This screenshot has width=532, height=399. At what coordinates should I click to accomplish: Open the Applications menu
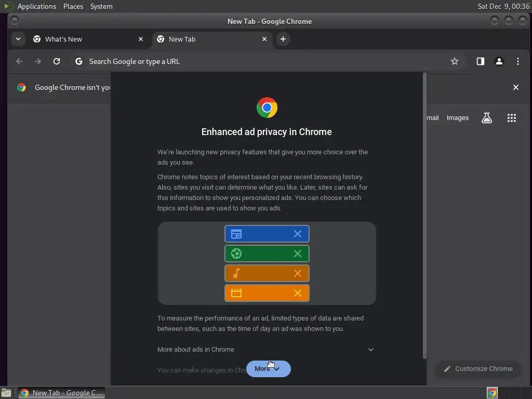(x=37, y=6)
